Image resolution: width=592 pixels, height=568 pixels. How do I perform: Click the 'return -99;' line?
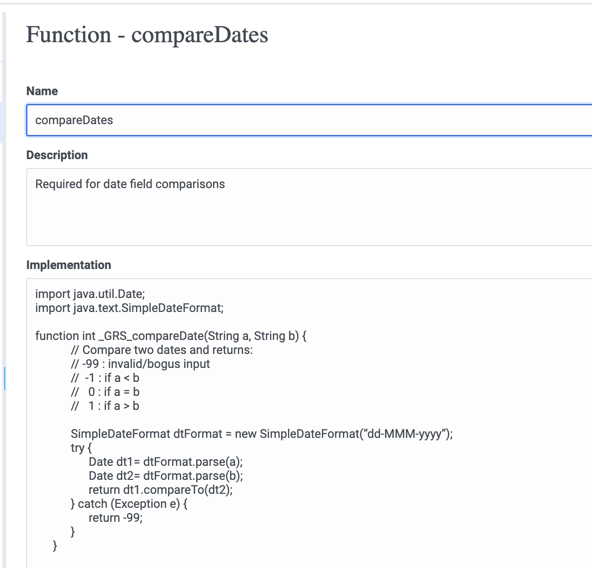[116, 517]
